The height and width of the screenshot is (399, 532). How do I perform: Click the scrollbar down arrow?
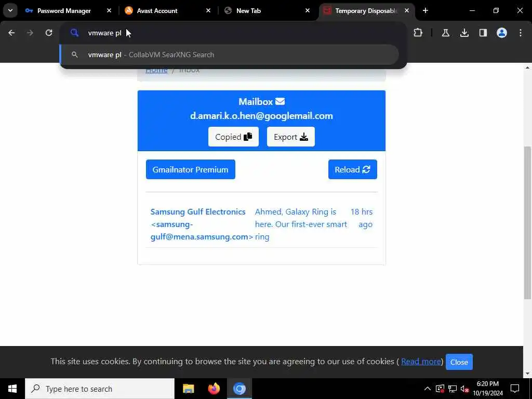(x=527, y=374)
